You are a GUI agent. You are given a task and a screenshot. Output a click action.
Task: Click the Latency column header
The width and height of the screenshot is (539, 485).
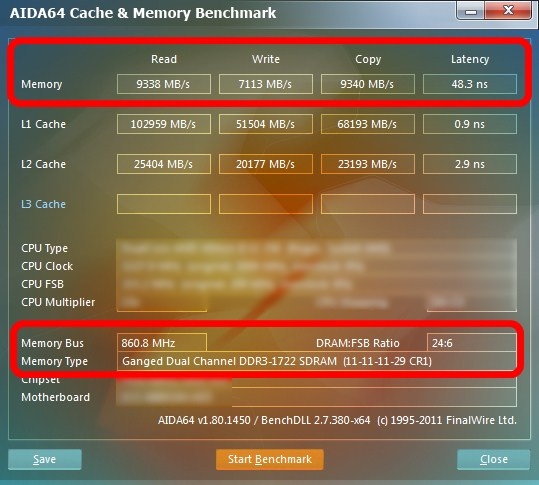point(470,59)
